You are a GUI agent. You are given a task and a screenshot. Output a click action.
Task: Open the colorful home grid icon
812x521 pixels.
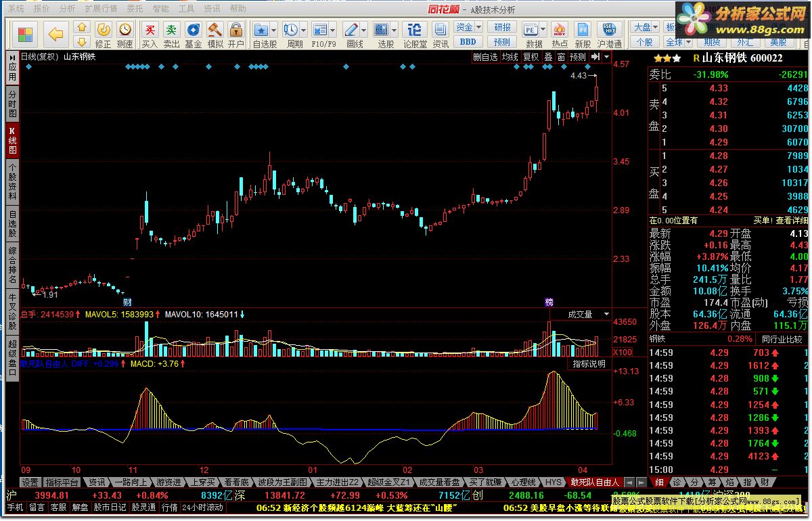26,35
